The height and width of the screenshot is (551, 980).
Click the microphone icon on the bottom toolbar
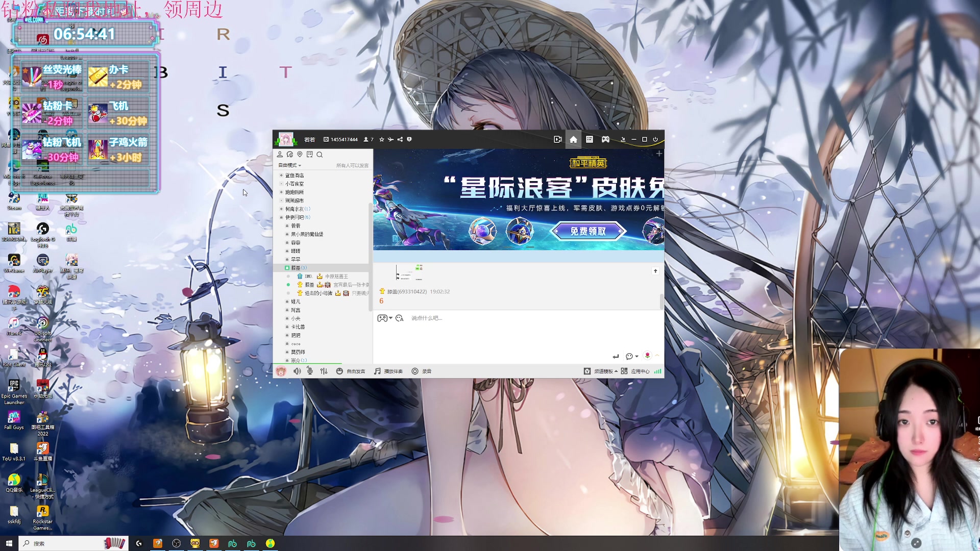310,371
